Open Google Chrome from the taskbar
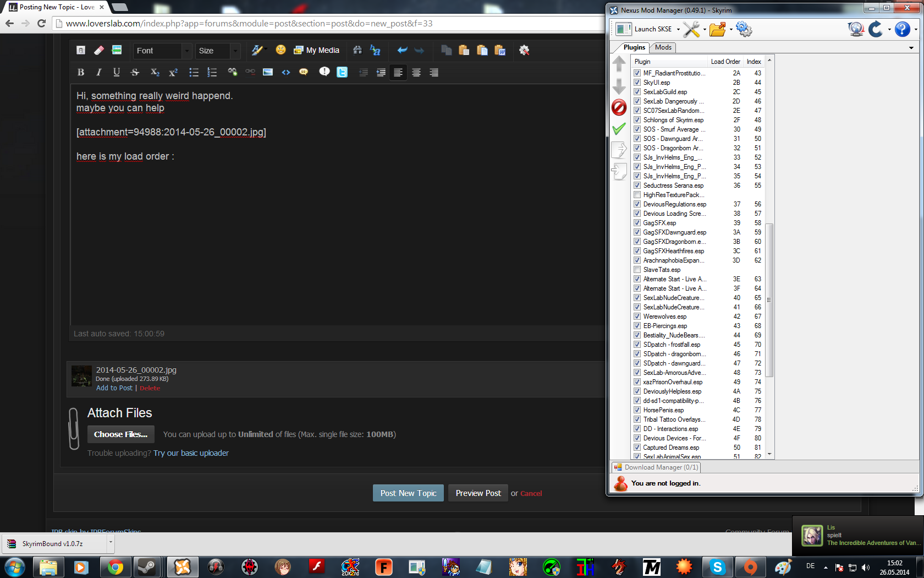This screenshot has height=578, width=924. (x=115, y=566)
